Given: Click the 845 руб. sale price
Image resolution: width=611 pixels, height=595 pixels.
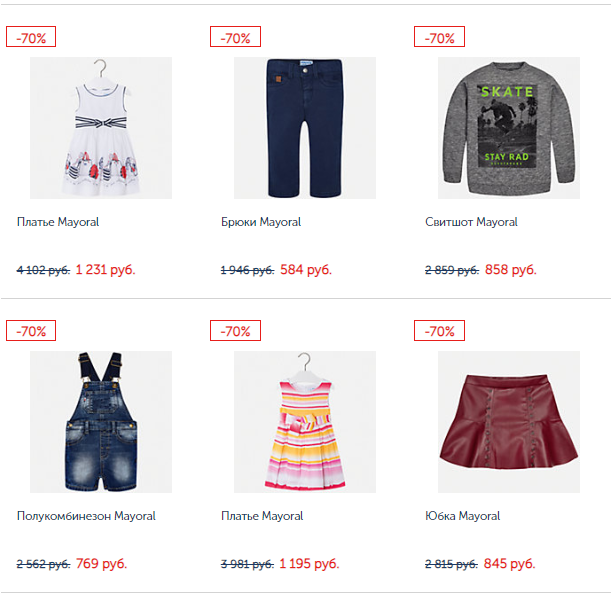Looking at the screenshot, I should click(x=510, y=563).
